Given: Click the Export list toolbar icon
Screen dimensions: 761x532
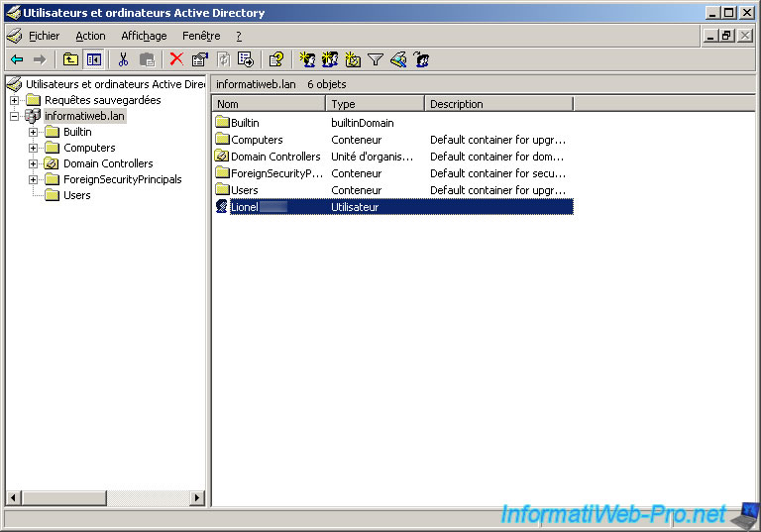Looking at the screenshot, I should coord(246,59).
